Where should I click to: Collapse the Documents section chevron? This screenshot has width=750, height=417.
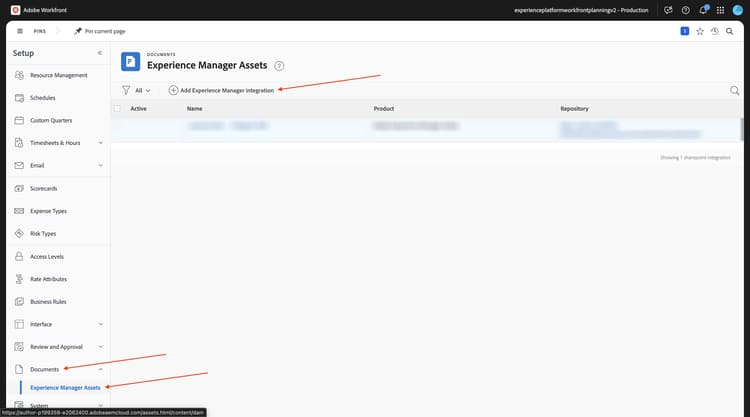pos(100,369)
